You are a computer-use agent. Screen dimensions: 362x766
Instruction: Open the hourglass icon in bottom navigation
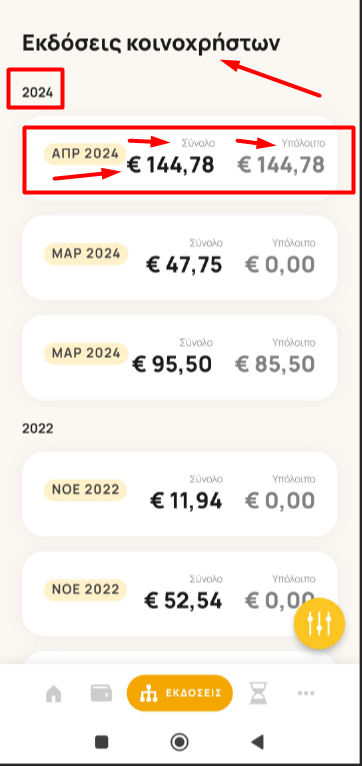point(258,693)
